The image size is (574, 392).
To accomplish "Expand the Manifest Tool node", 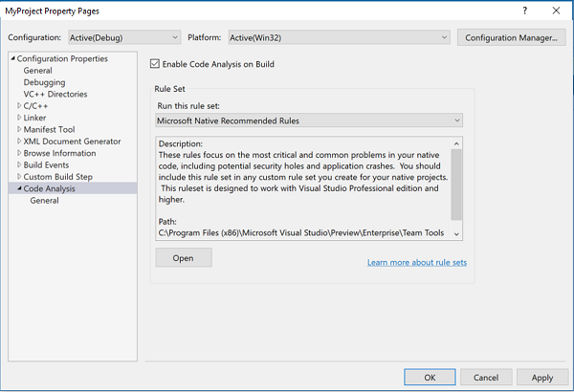I will [x=19, y=129].
